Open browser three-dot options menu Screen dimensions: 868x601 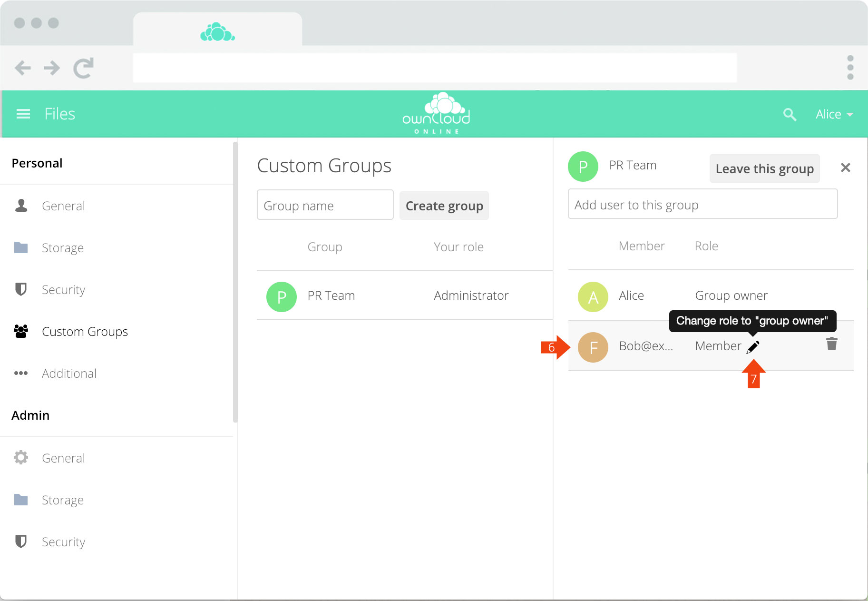click(850, 68)
